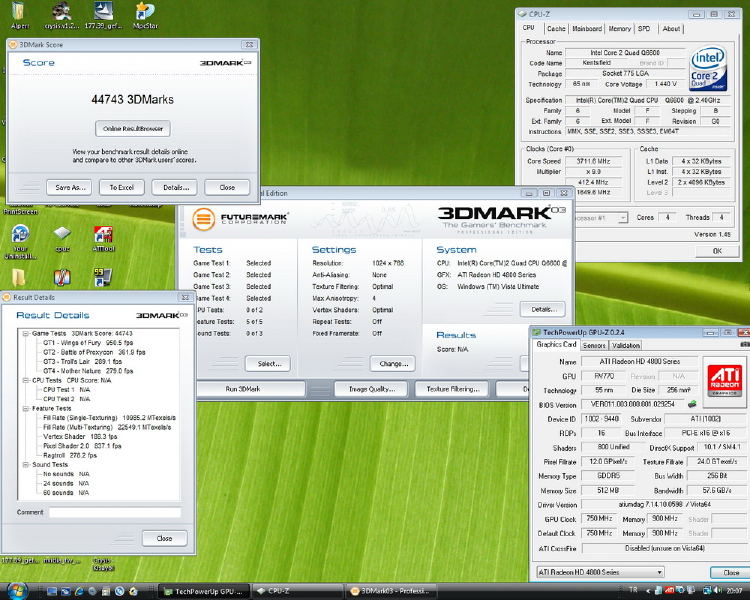Image resolution: width=750 pixels, height=600 pixels.
Task: Click Show Desktop in the quick launch
Action: click(x=52, y=591)
